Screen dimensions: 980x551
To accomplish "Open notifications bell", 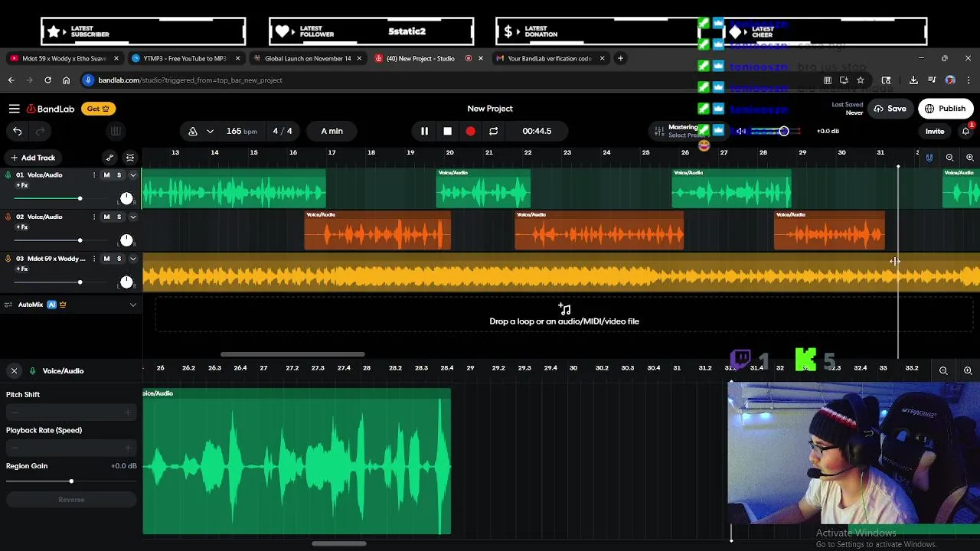I will click(x=965, y=131).
